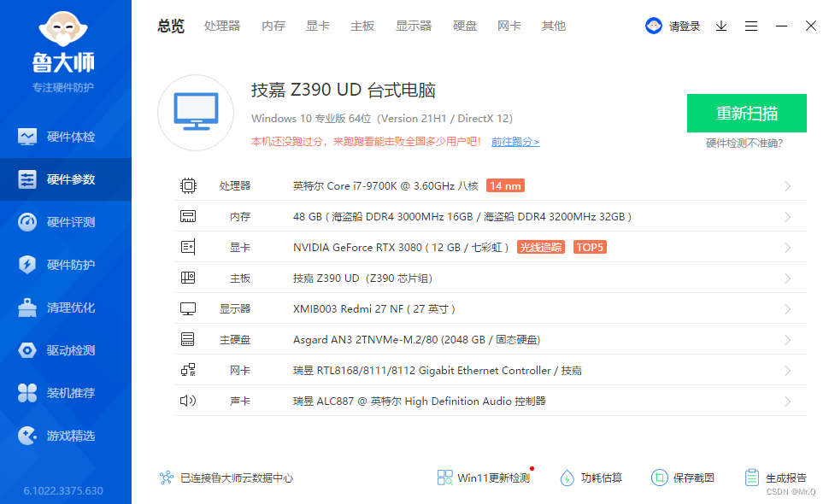Click the 硬件参数 list icon
The height and width of the screenshot is (504, 829).
pyautogui.click(x=27, y=179)
